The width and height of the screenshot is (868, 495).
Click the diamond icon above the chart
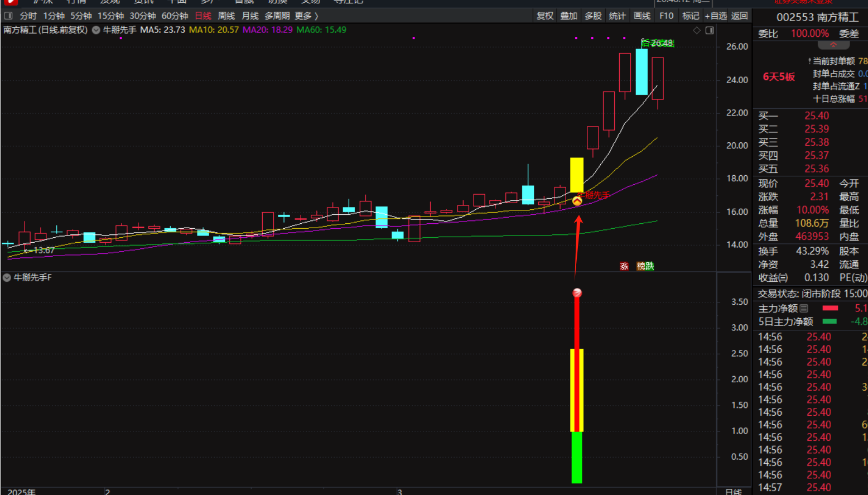click(x=696, y=30)
